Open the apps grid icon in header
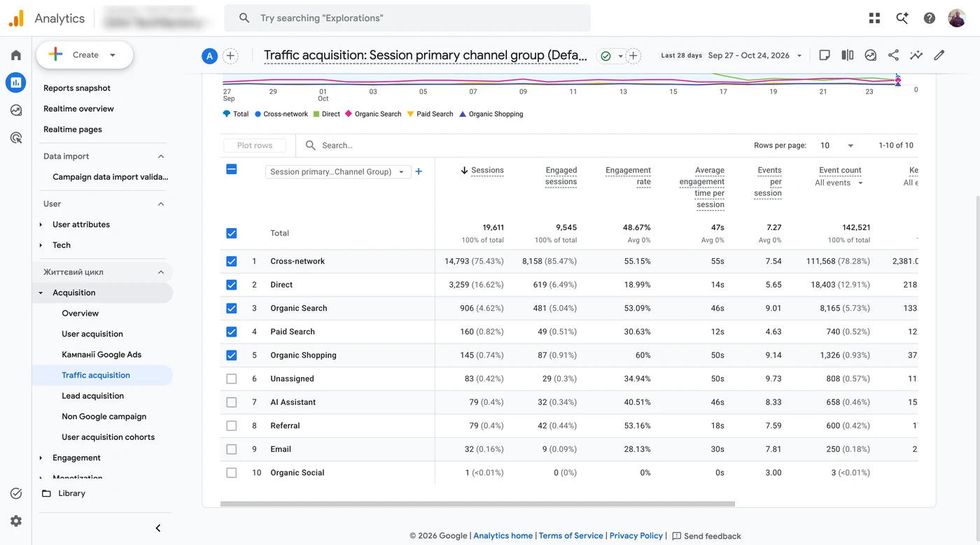Image resolution: width=980 pixels, height=545 pixels. (x=874, y=18)
